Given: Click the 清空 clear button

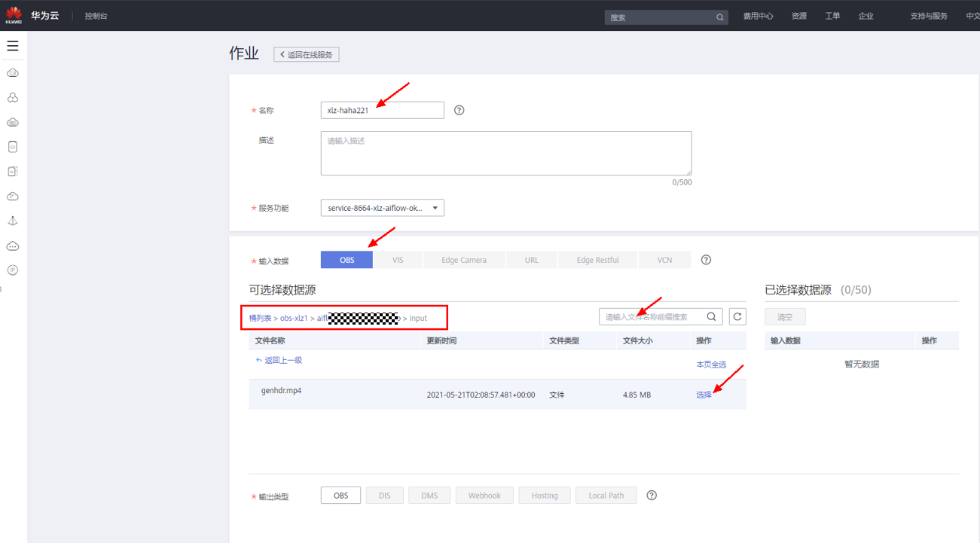Looking at the screenshot, I should click(x=785, y=317).
